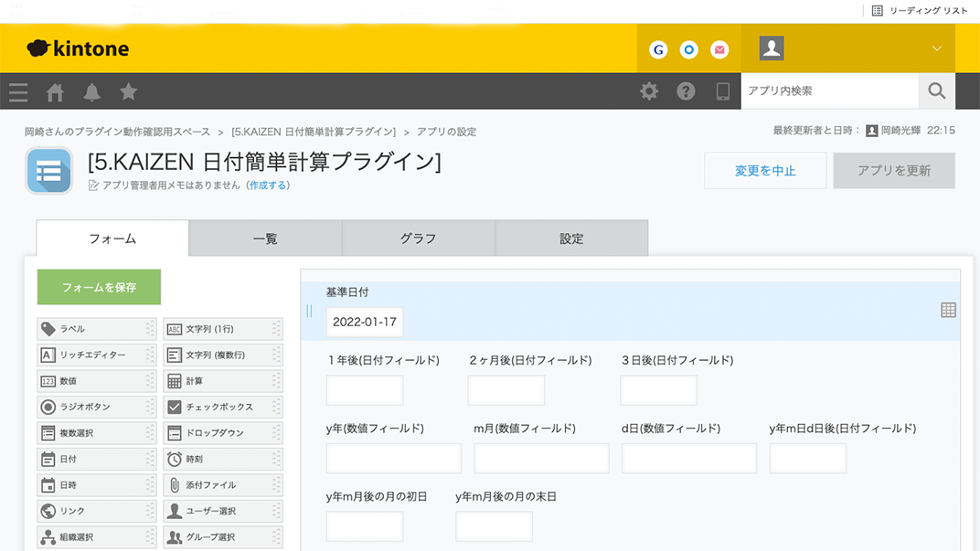Open the hamburger menu icon
The width and height of the screenshot is (980, 551).
pyautogui.click(x=18, y=91)
